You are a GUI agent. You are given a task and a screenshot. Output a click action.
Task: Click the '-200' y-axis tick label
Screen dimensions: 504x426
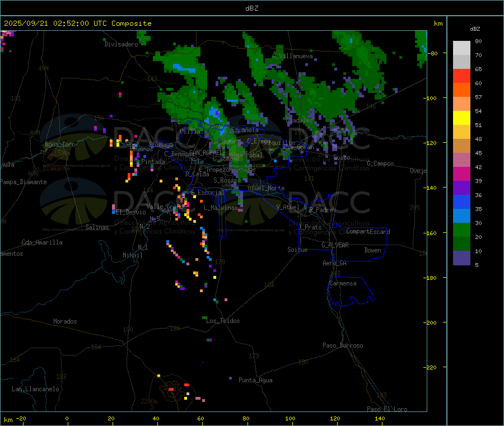pos(431,322)
